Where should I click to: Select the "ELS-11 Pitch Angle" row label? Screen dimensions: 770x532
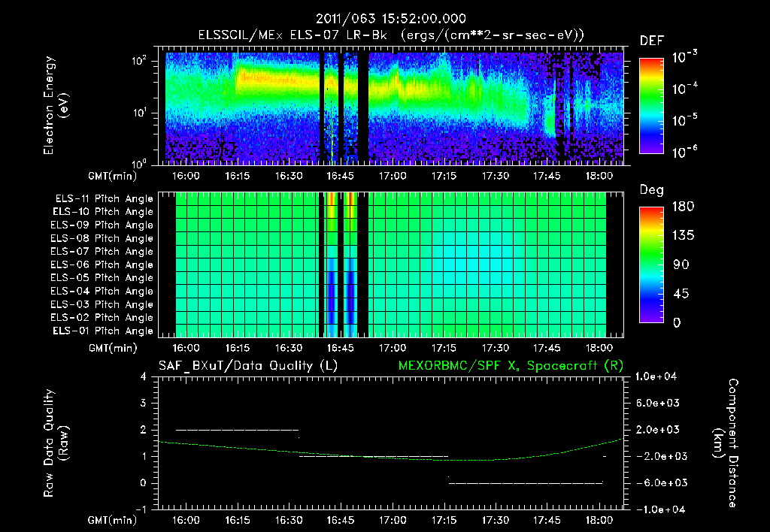[x=104, y=199]
